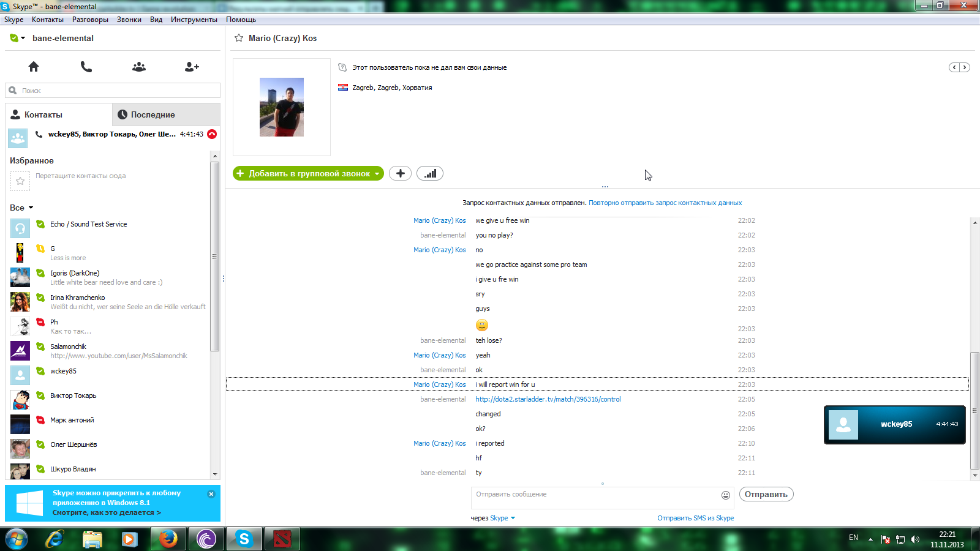Resend contact request link
The image size is (980, 551).
[665, 203]
